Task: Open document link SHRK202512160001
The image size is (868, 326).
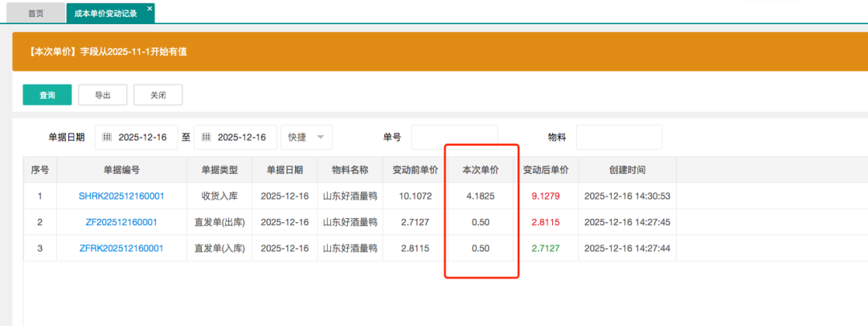Action: click(x=121, y=196)
